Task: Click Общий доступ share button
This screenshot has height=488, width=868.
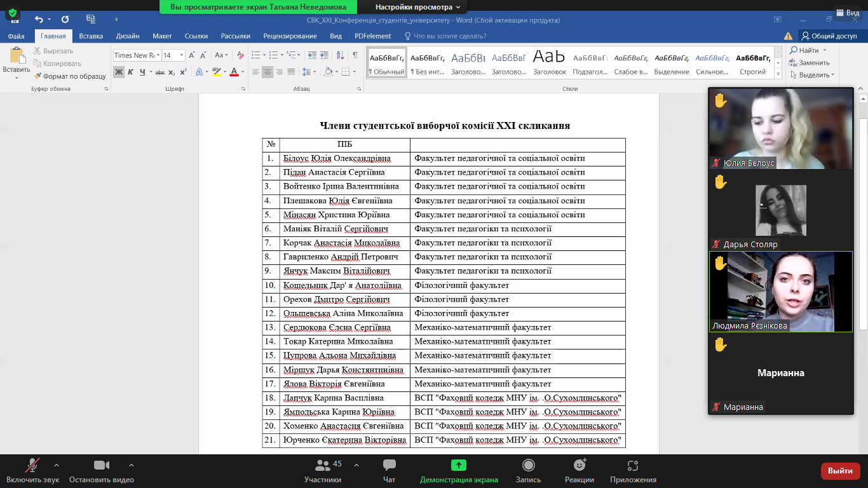Action: 829,36
